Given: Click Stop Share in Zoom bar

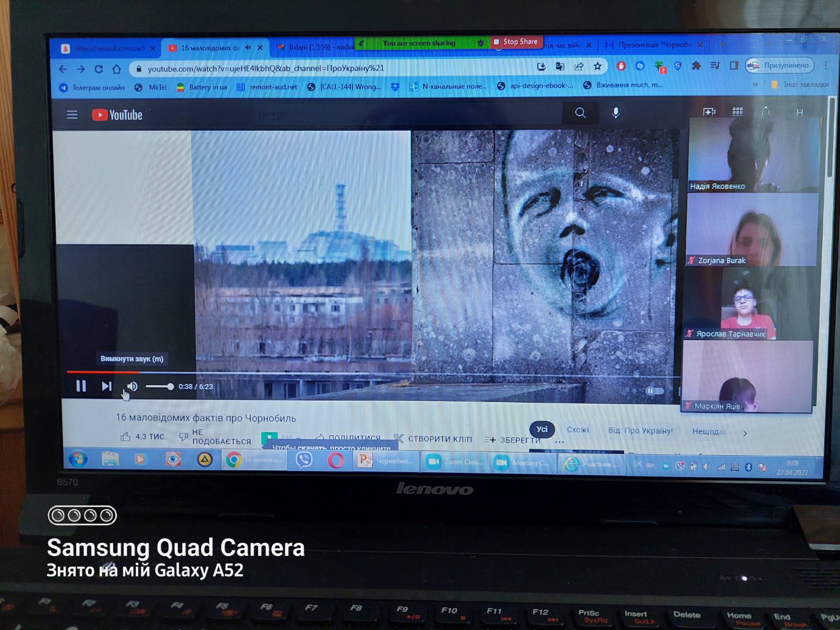Looking at the screenshot, I should [x=516, y=41].
